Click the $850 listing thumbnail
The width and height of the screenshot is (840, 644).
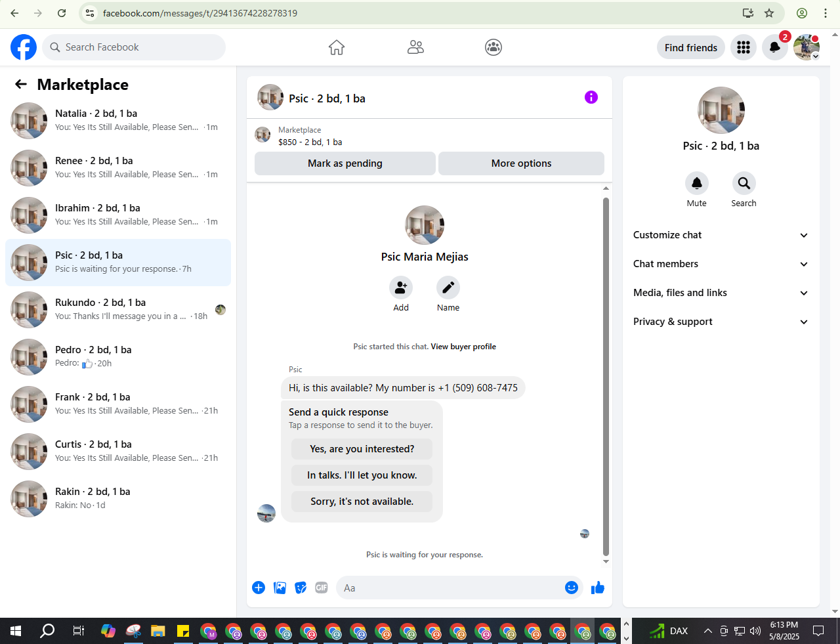[x=262, y=135]
